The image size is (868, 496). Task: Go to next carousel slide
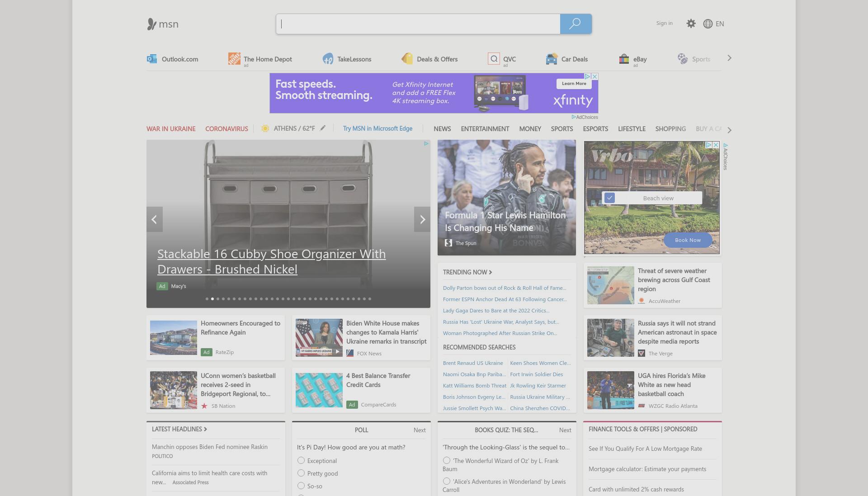(422, 219)
